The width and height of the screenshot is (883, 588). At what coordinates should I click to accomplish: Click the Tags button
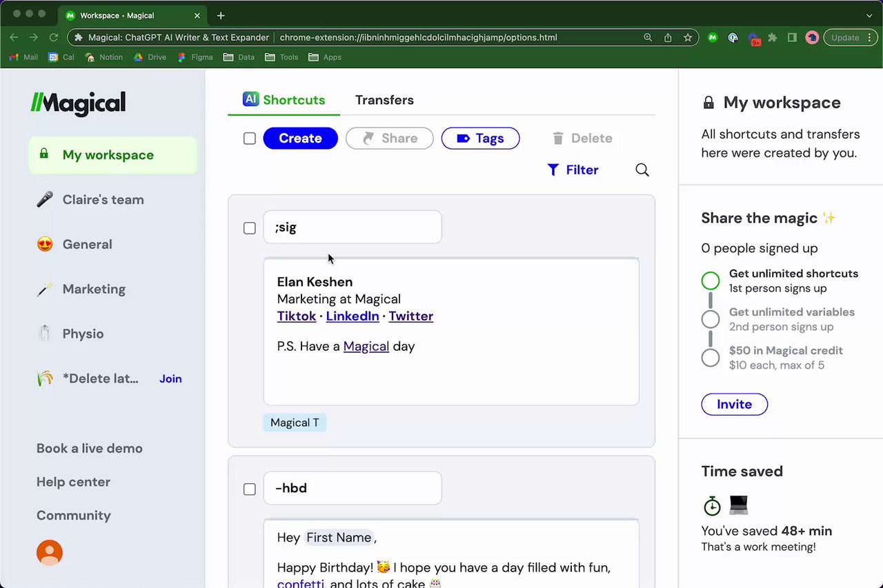[x=480, y=139]
